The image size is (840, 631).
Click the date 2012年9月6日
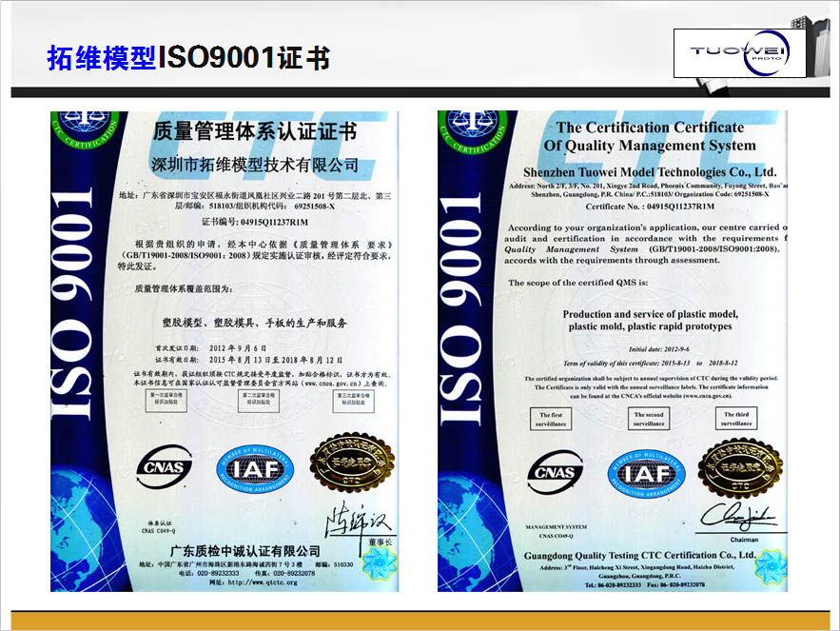pos(238,348)
